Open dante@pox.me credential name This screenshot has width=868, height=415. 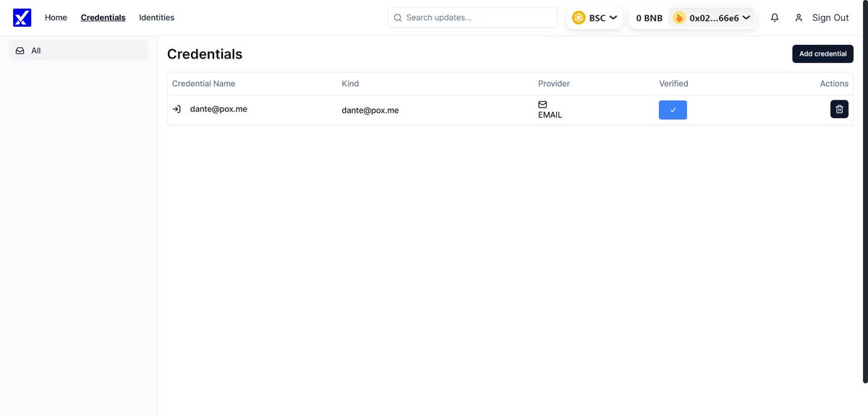(x=218, y=109)
